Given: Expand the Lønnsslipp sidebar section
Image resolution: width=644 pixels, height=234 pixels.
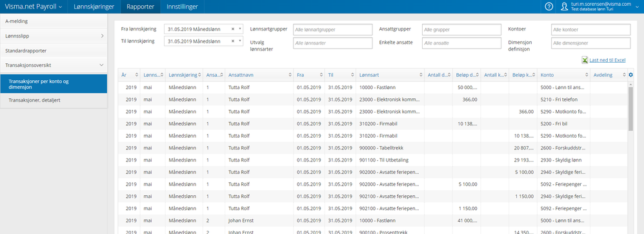Looking at the screenshot, I should click(54, 36).
